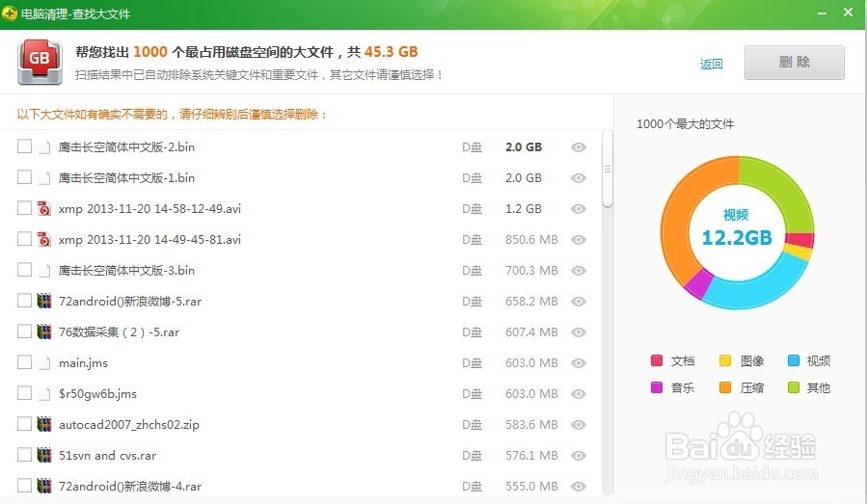This screenshot has width=867, height=504.
Task: Click eye icon for 51svn and cvs.rar
Action: click(x=579, y=456)
